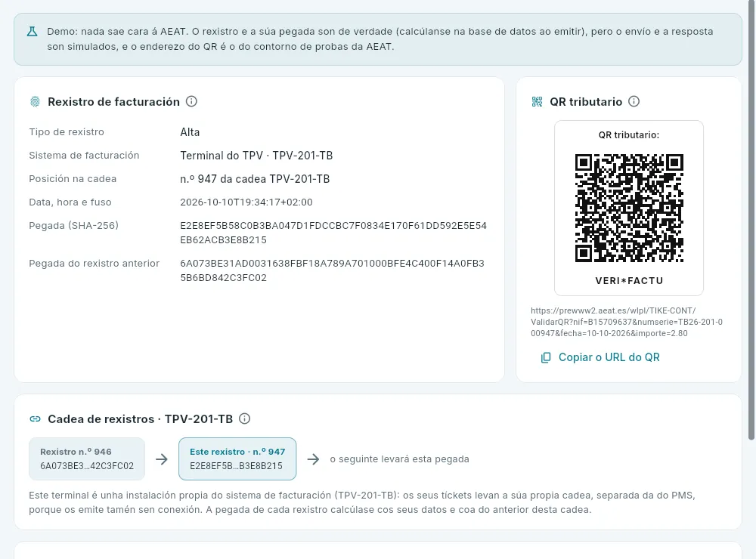Click the VERI*FACTU caption under the QR
Image resolution: width=756 pixels, height=559 pixels.
(x=629, y=280)
